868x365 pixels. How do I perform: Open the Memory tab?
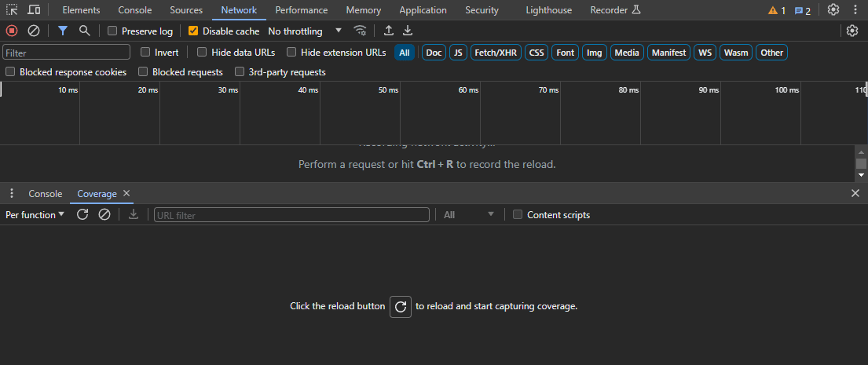click(364, 10)
